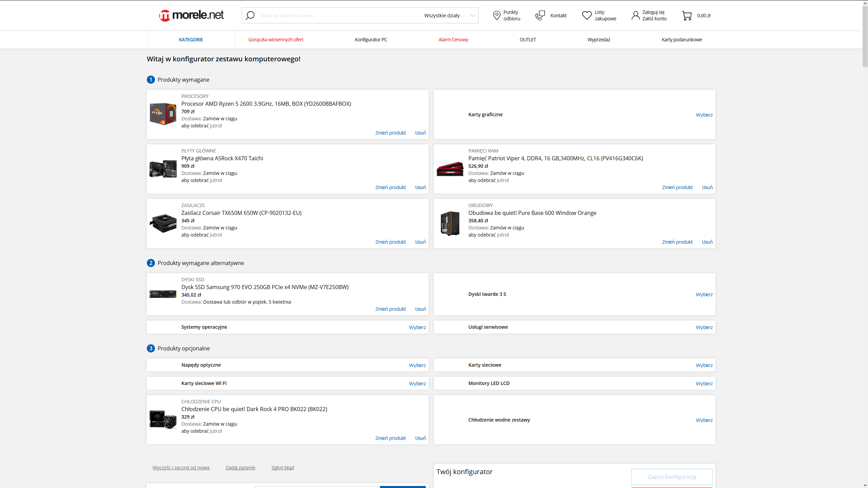The image size is (868, 488).
Task: Click the Ryzen 5 2600 processor thumbnail
Action: 163,114
